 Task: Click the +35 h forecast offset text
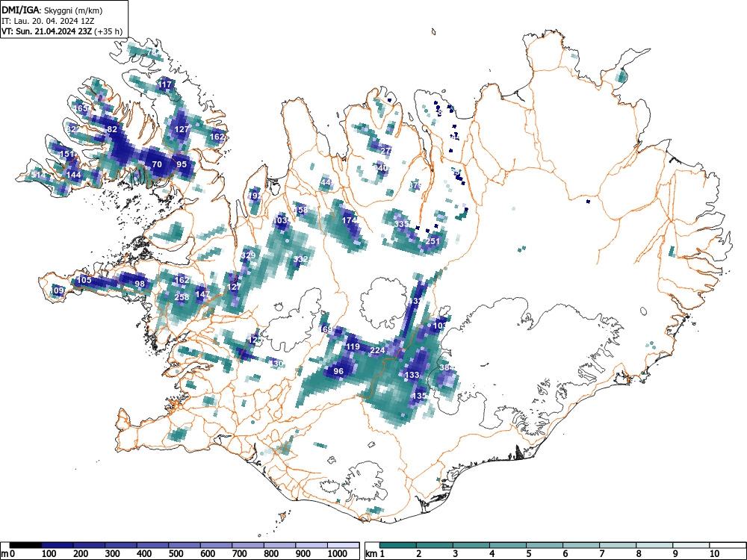pos(108,32)
